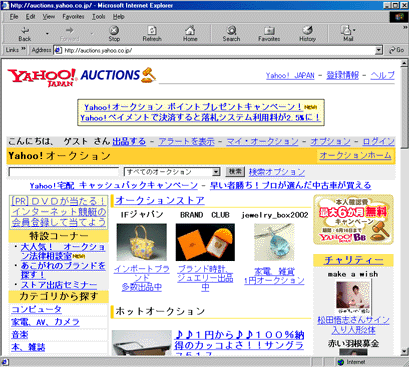The width and height of the screenshot is (409, 367).
Task: Click the オプション link
Action: [x=330, y=142]
